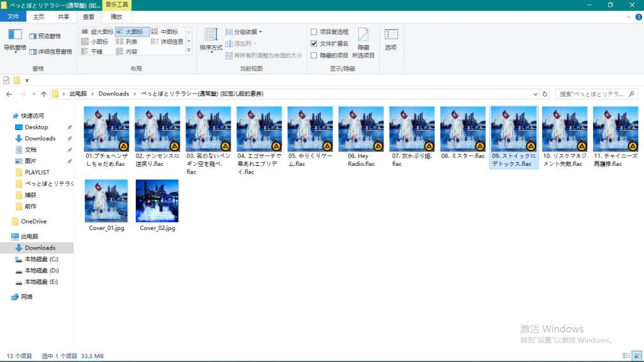Enable Hidden items (隐藏的项目) checkbox
The width and height of the screenshot is (644, 362).
(x=330, y=55)
